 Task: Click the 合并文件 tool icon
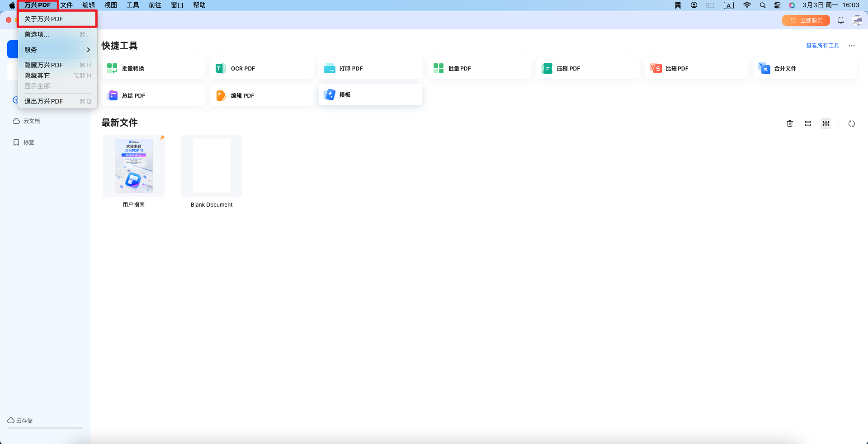(x=764, y=68)
